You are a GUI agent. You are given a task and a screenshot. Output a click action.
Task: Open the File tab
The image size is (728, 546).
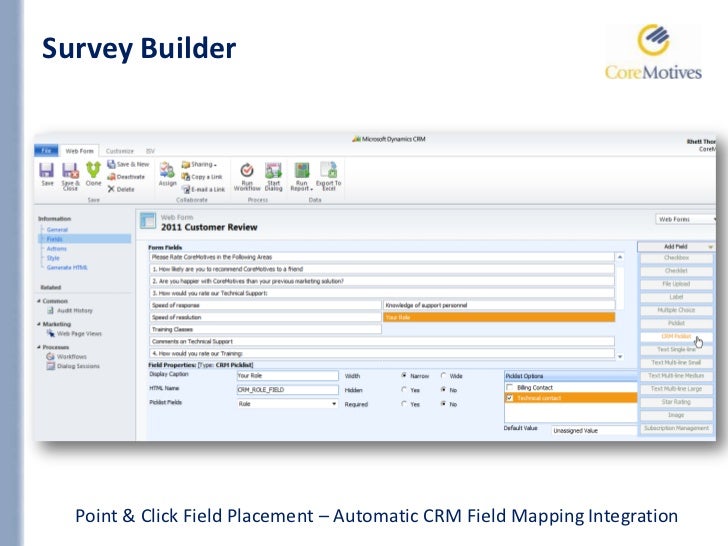(x=46, y=150)
